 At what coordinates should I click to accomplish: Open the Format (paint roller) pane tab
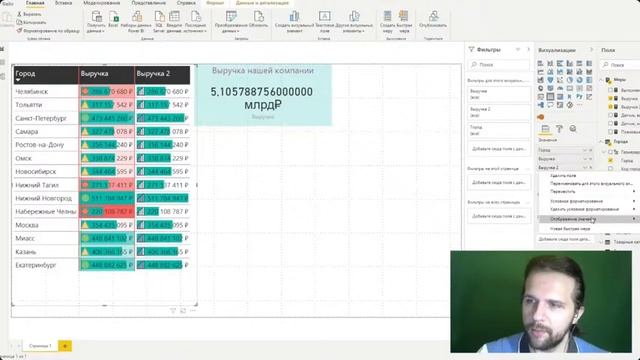coord(559,129)
